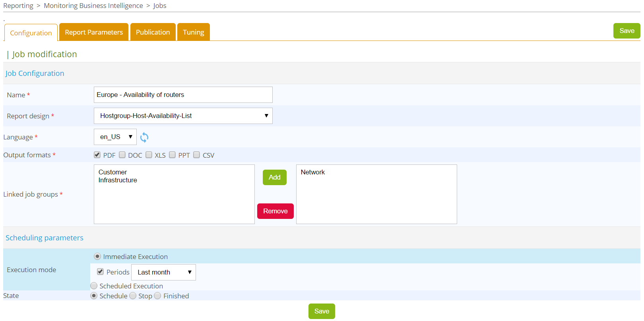Expand the Language en_US dropdown
The image size is (644, 321).
115,137
